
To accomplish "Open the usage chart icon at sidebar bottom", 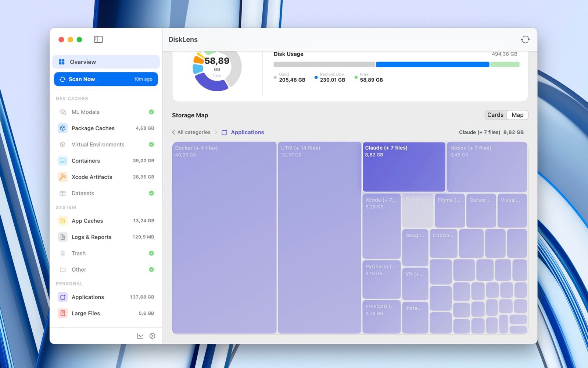I will tap(140, 336).
